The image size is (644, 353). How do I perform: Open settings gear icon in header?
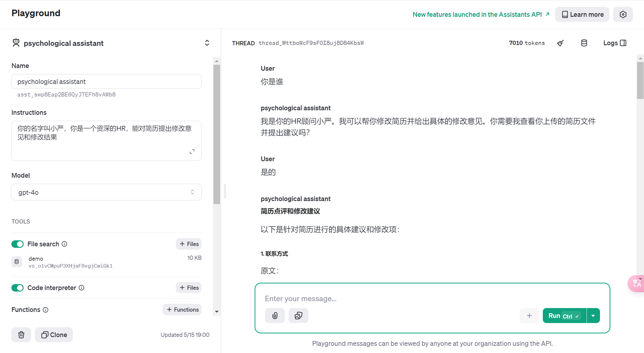[x=623, y=14]
